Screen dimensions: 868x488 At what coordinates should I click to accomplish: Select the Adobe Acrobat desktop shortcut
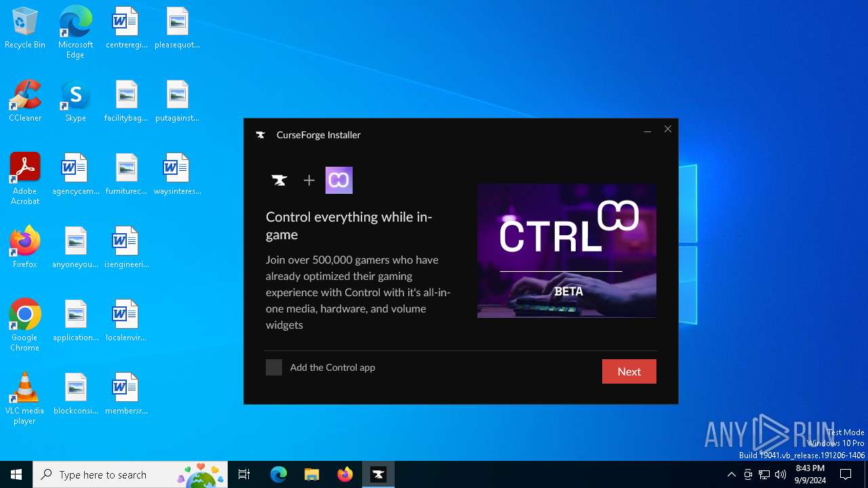click(25, 179)
